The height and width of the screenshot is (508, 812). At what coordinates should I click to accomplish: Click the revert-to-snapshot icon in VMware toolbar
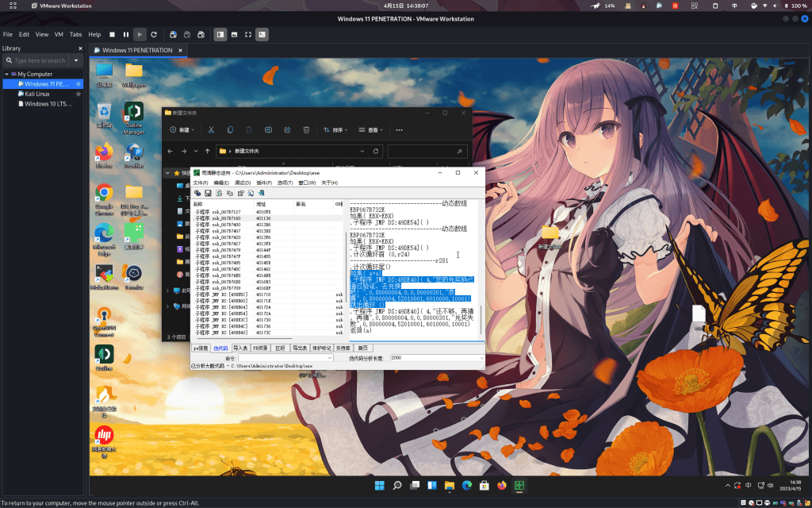coord(187,35)
